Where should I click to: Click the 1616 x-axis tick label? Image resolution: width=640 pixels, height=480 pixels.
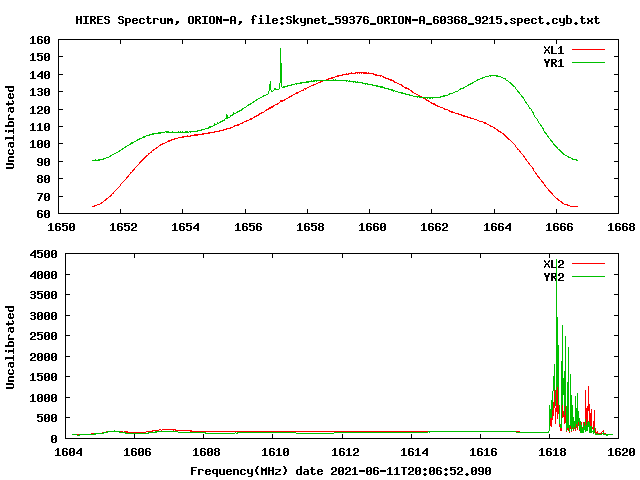[483, 452]
